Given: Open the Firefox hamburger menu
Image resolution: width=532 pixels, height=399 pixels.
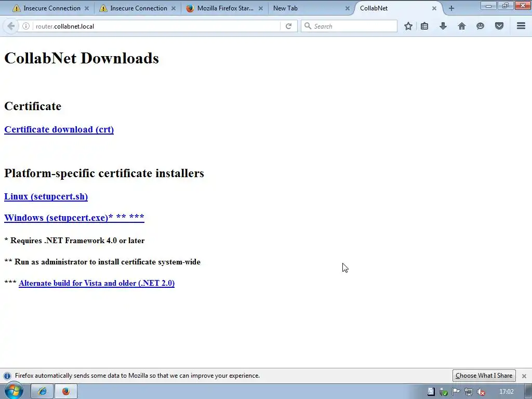Looking at the screenshot, I should coord(521,26).
